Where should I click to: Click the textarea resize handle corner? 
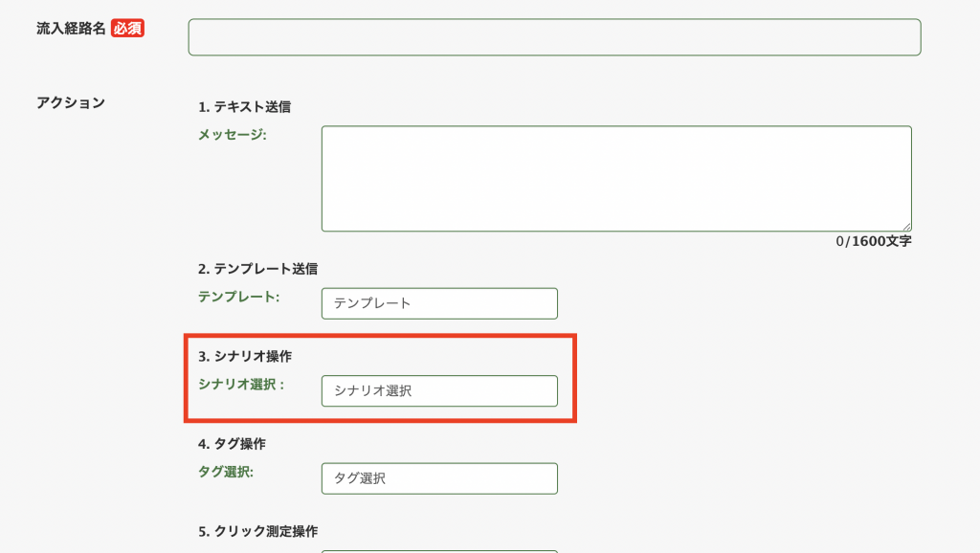[906, 226]
